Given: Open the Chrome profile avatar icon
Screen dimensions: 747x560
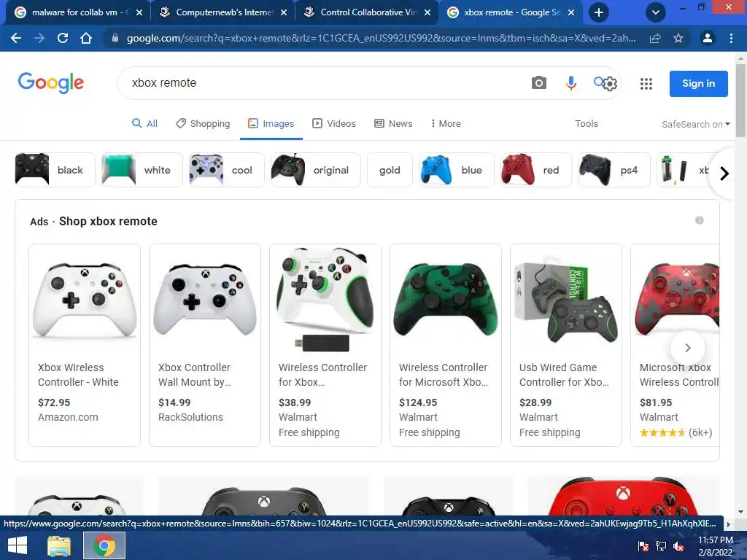Looking at the screenshot, I should (708, 38).
